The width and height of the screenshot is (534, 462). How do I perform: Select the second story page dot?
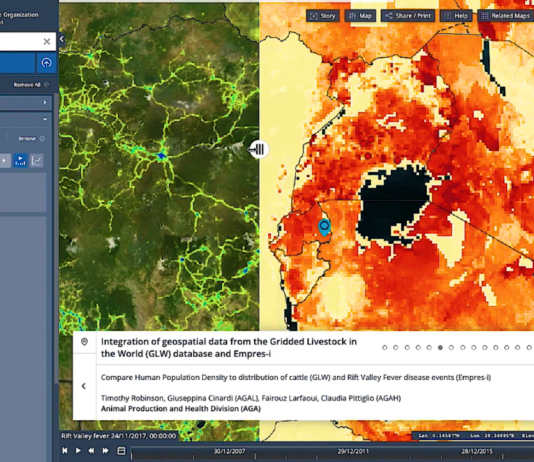(x=396, y=348)
